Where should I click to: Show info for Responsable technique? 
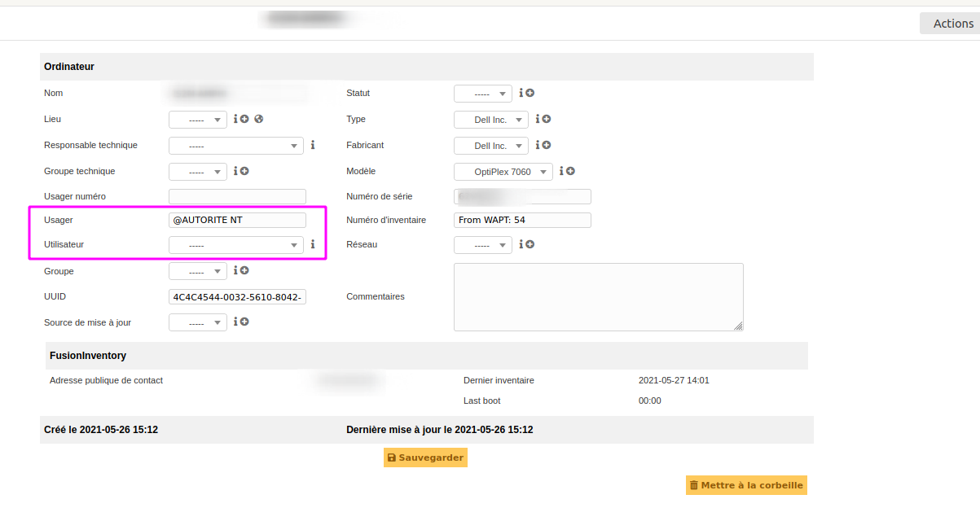[312, 145]
